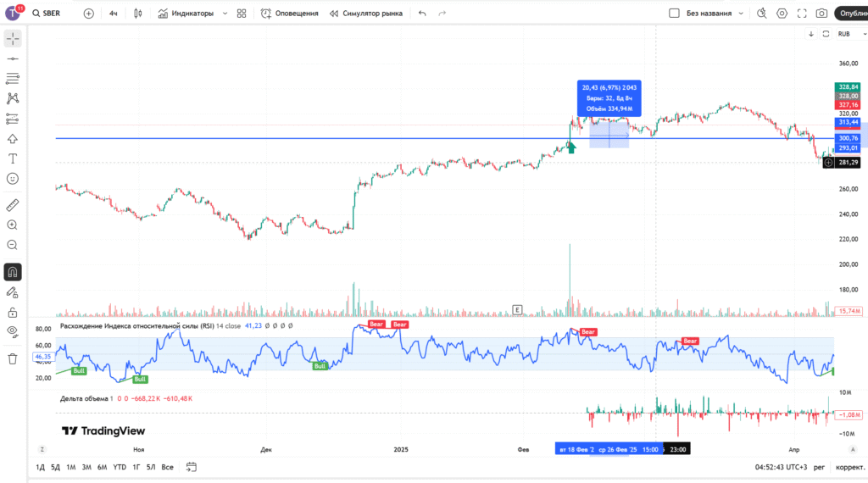868x483 pixels.
Task: Open the go to date calendar
Action: (191, 467)
